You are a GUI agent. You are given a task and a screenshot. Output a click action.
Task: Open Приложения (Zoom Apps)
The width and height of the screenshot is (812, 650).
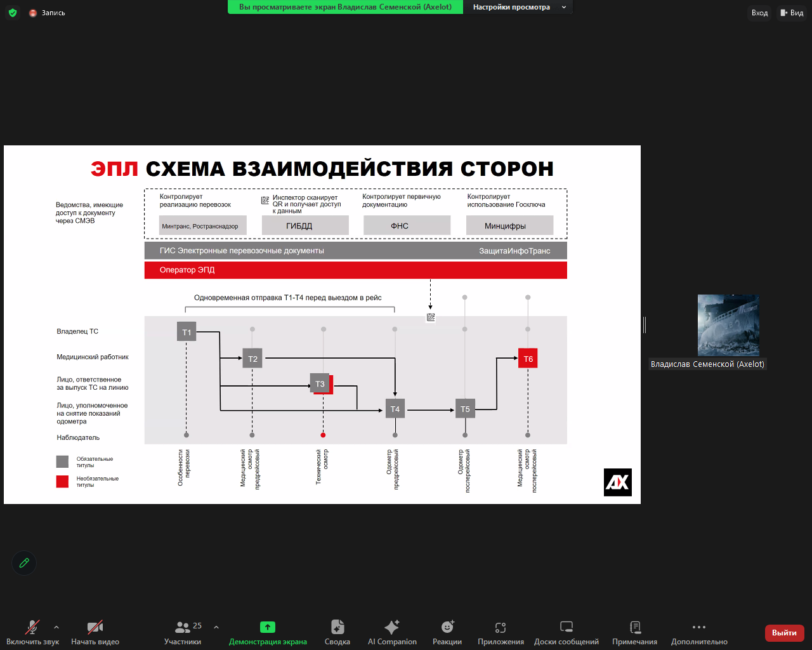pyautogui.click(x=500, y=632)
